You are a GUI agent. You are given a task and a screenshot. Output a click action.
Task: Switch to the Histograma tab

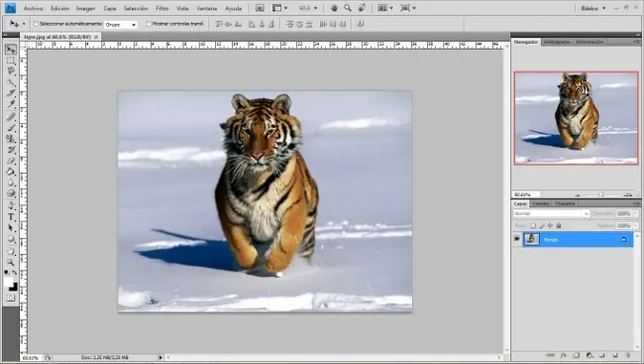click(x=557, y=42)
